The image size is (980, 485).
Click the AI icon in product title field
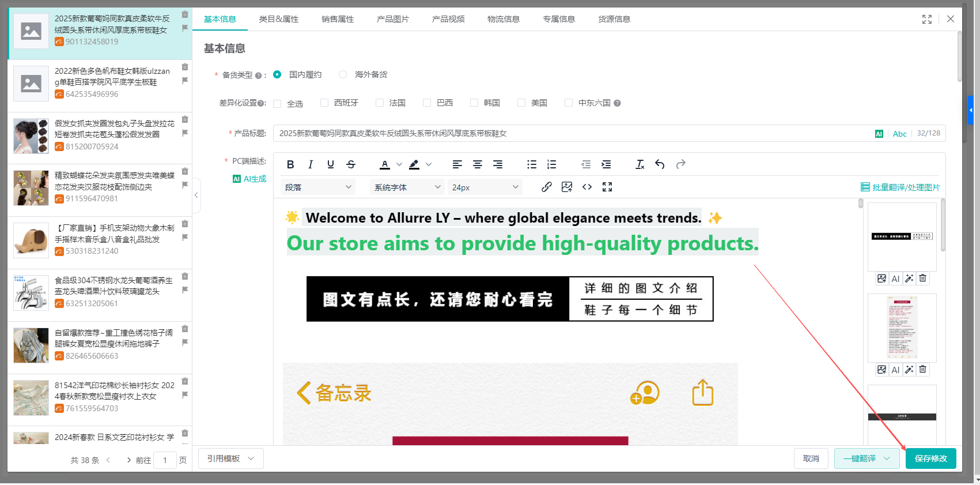pyautogui.click(x=879, y=134)
